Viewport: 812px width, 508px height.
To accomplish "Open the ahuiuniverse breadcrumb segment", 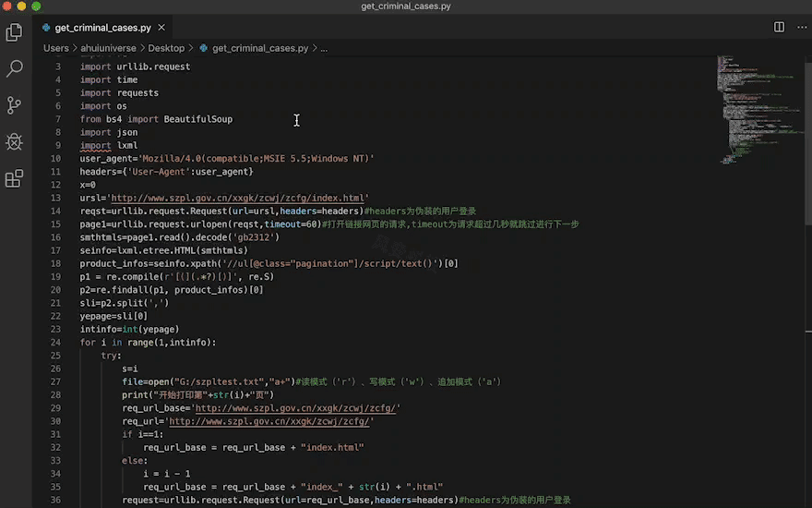I will pos(108,48).
